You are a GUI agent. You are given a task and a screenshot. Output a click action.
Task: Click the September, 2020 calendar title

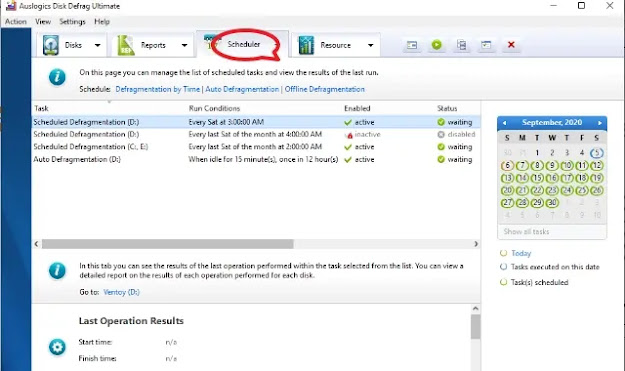[x=552, y=122]
